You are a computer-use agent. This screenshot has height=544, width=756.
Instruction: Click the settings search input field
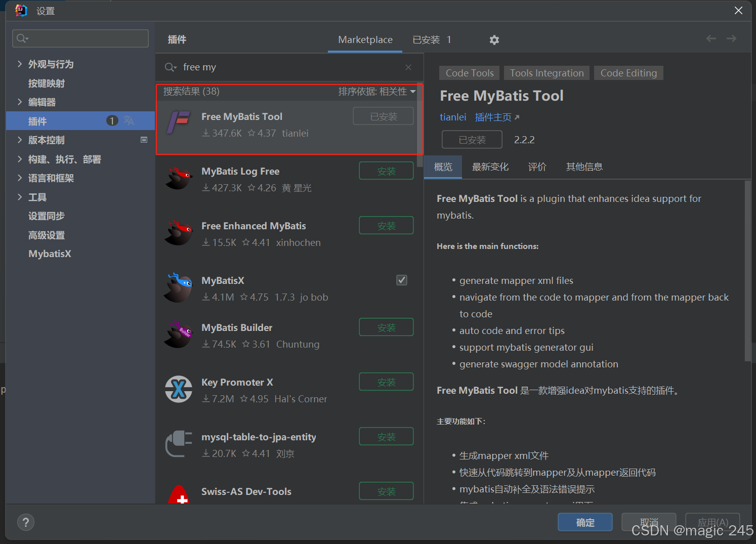click(x=80, y=38)
